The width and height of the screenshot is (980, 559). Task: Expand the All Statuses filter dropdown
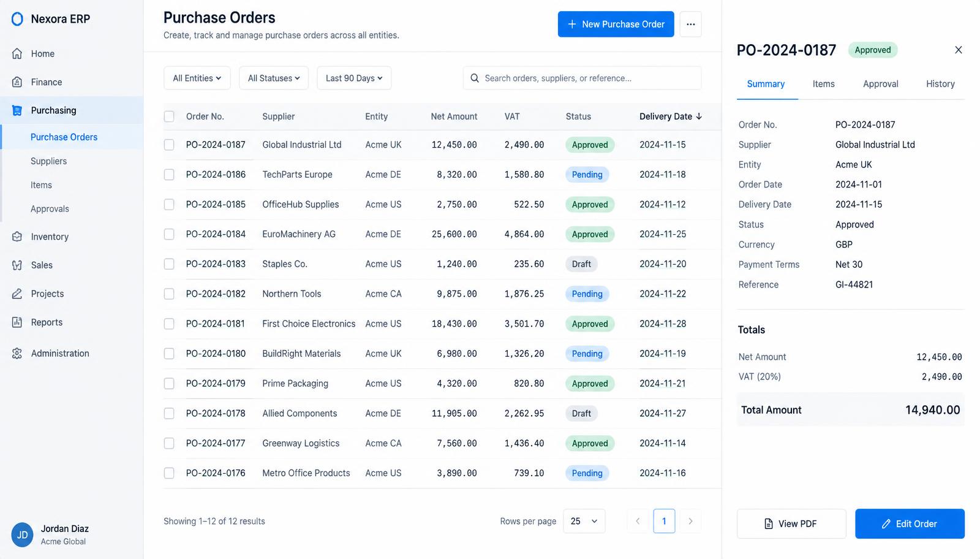pyautogui.click(x=274, y=78)
